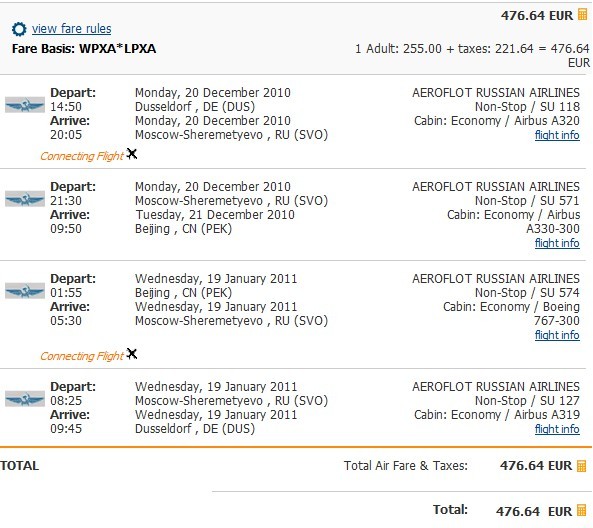Viewport: 593px width, 528px height.
Task: Click the plane icon after first Connecting Flight
Action: 132,154
